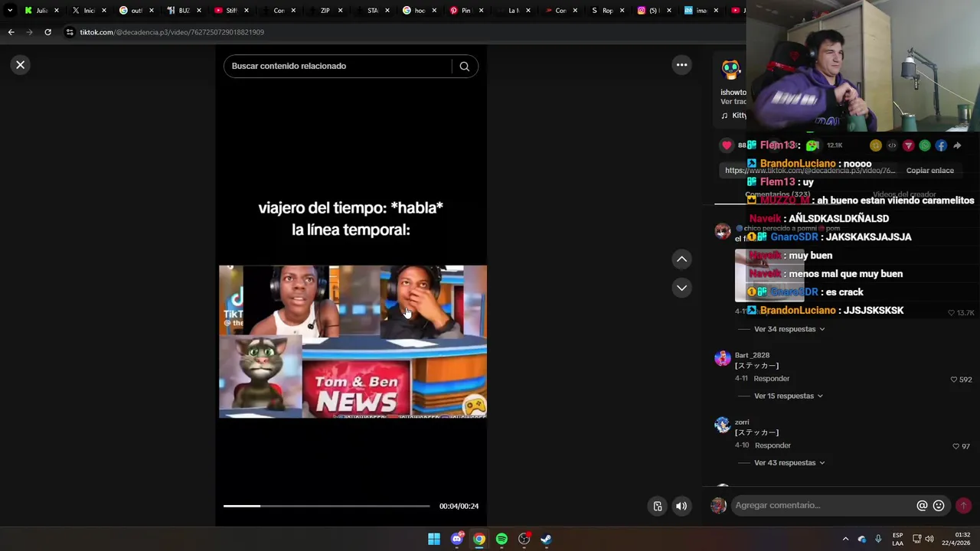
Task: Go to previous video with up arrow
Action: click(x=681, y=259)
